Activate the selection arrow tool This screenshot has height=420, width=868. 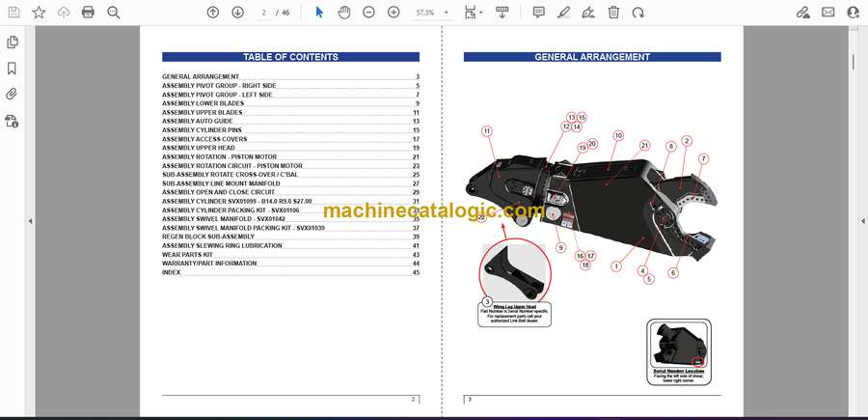tap(319, 13)
